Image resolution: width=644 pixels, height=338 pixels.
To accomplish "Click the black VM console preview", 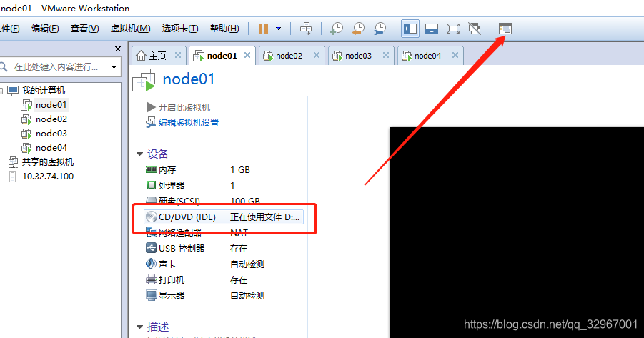I will tap(517, 232).
